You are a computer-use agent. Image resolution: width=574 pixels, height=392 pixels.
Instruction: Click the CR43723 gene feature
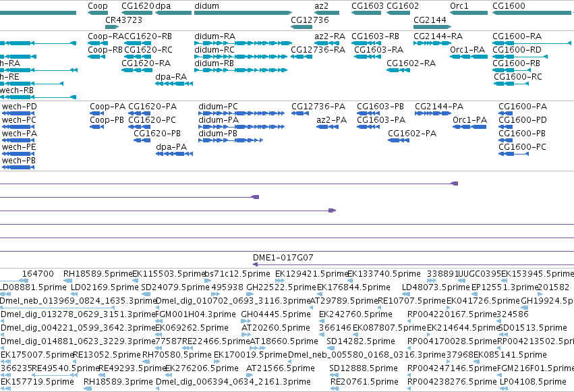coord(112,27)
